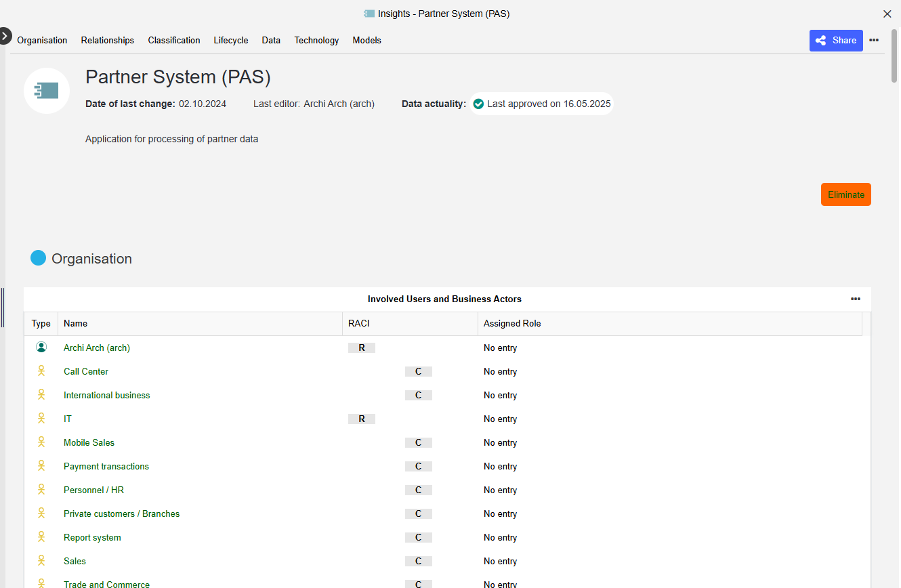The height and width of the screenshot is (588, 901).
Task: Toggle the C RACI badge for Call Center
Action: [418, 371]
